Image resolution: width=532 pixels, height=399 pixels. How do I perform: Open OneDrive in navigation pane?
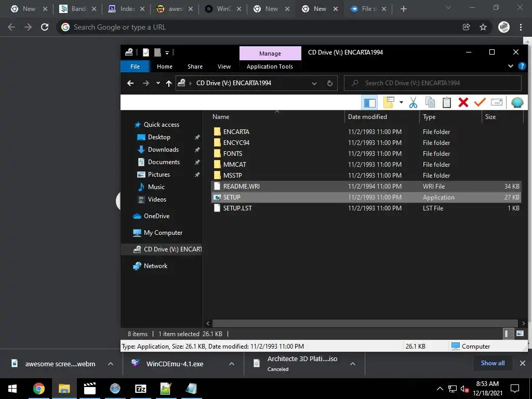156,216
